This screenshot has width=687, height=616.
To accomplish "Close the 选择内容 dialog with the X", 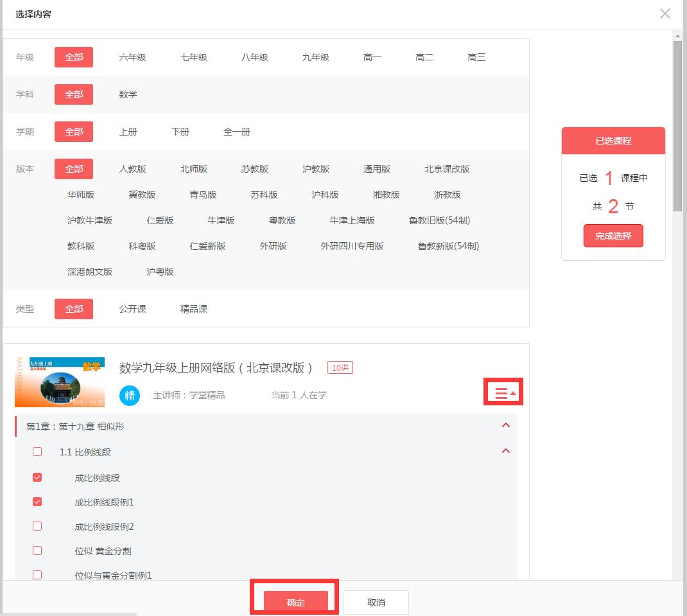I will tap(665, 13).
